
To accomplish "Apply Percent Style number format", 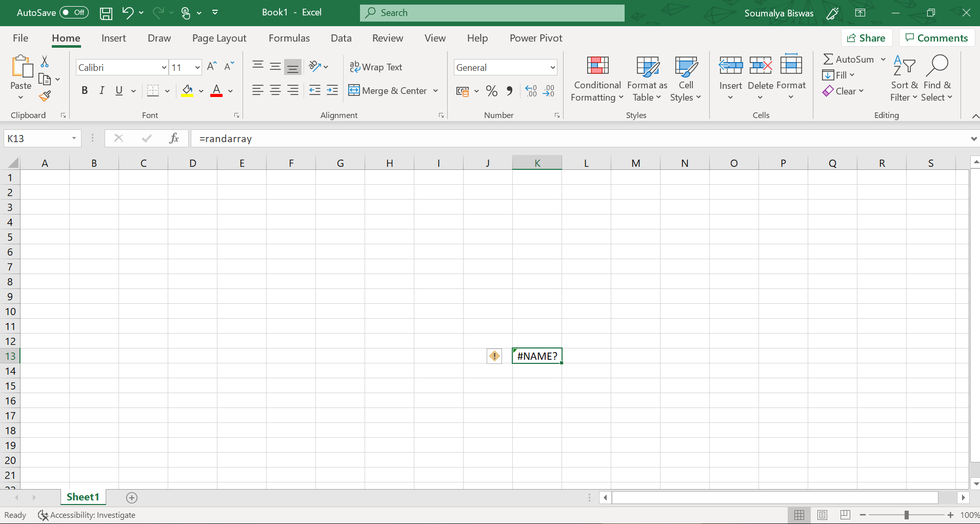I will coord(491,91).
